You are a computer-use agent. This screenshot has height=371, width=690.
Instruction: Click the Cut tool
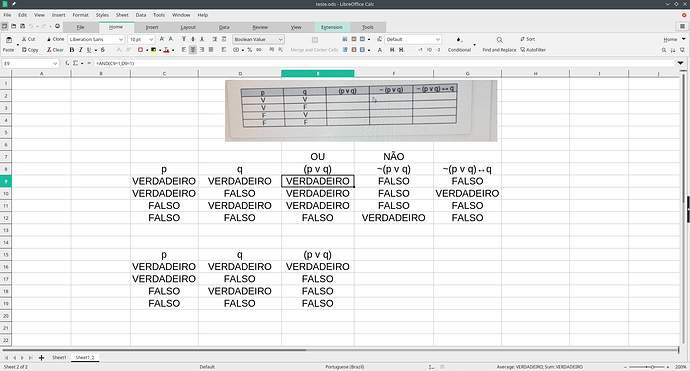[x=28, y=39]
